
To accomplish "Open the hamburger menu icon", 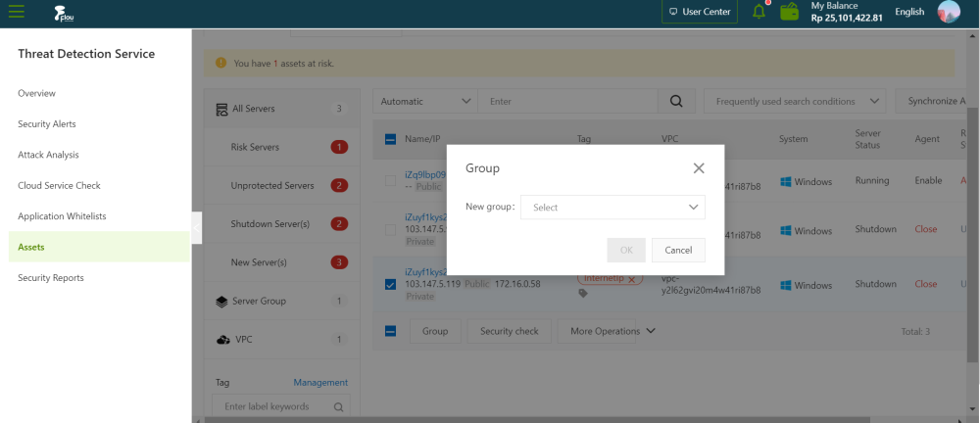I will coord(17,12).
